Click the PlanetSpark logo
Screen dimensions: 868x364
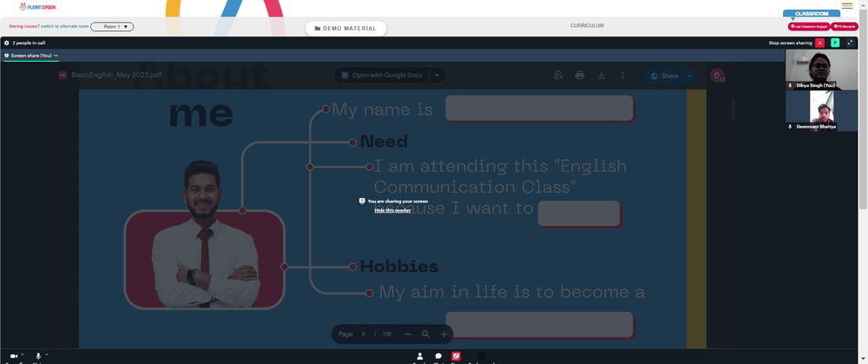pyautogui.click(x=37, y=7)
